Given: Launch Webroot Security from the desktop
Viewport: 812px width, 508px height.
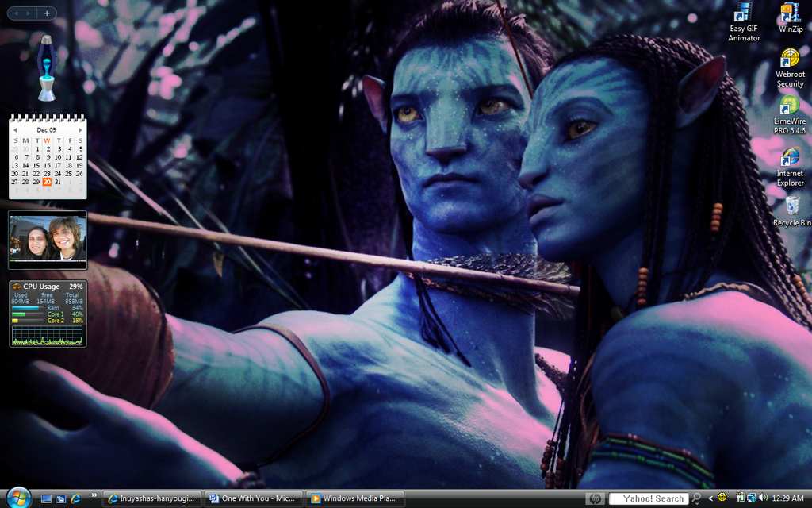Looking at the screenshot, I should coord(790,68).
